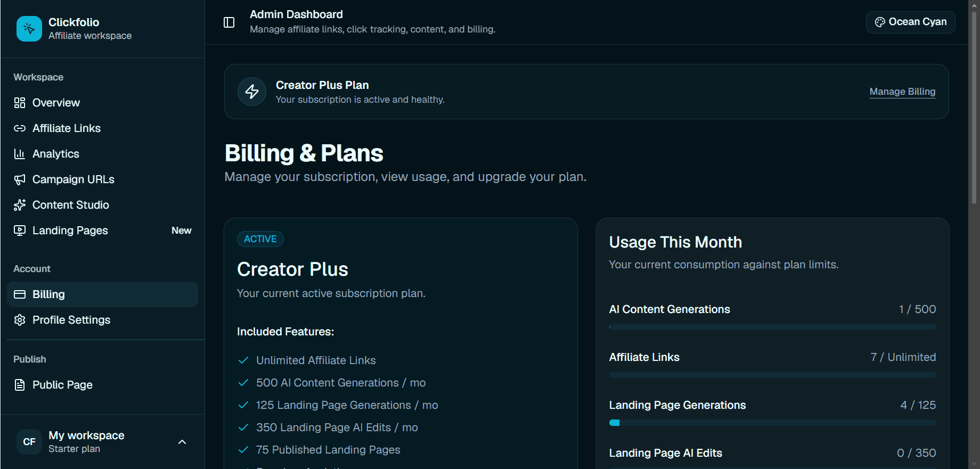Viewport: 980px width, 469px height.
Task: Click the '4 / 125' usage value
Action: (x=918, y=405)
